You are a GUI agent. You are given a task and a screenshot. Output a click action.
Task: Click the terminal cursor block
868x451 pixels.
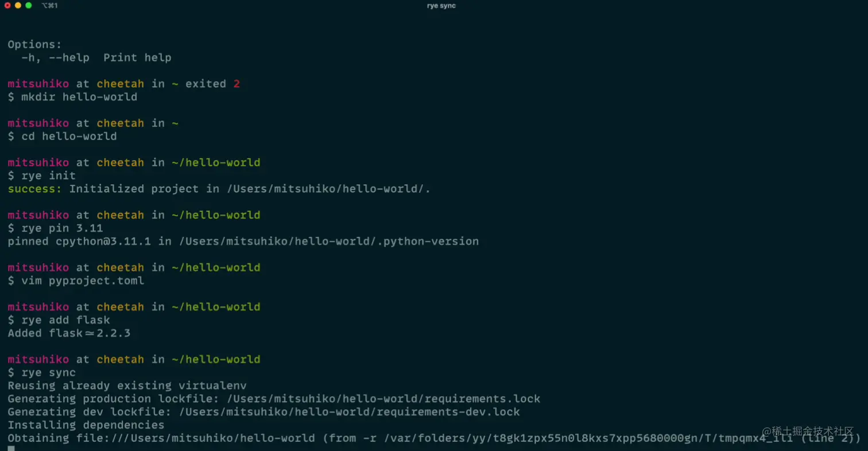[11, 448]
